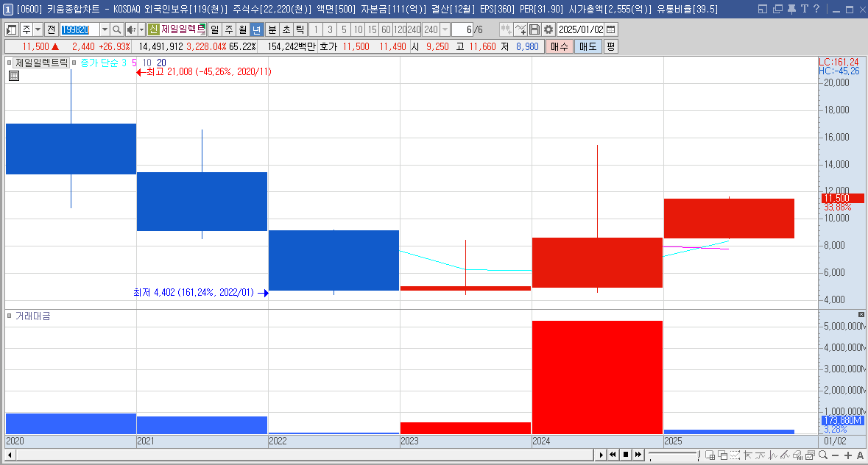Select the 년 (yearly) period toggle
The width and height of the screenshot is (868, 465).
pos(256,30)
